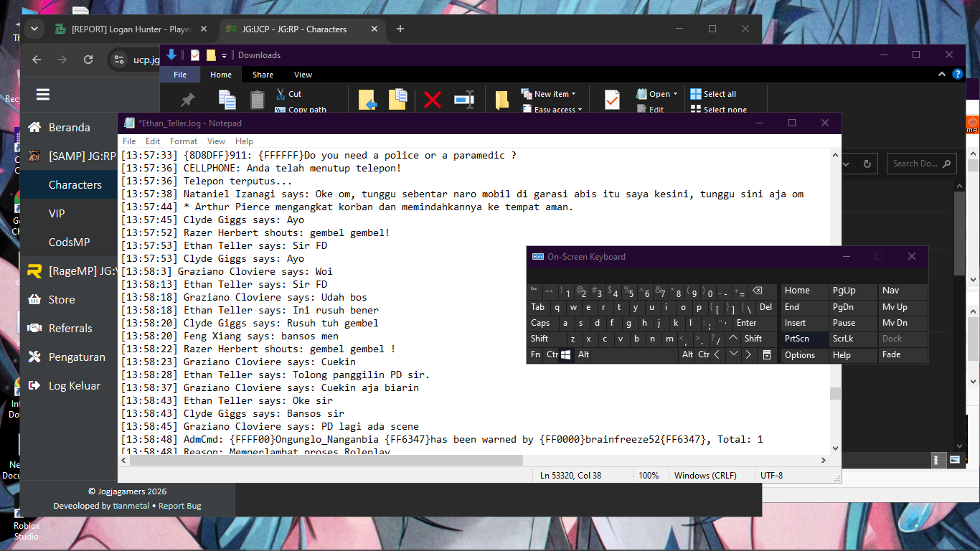Open the UCP hamburger menu
The image size is (980, 551).
point(42,94)
